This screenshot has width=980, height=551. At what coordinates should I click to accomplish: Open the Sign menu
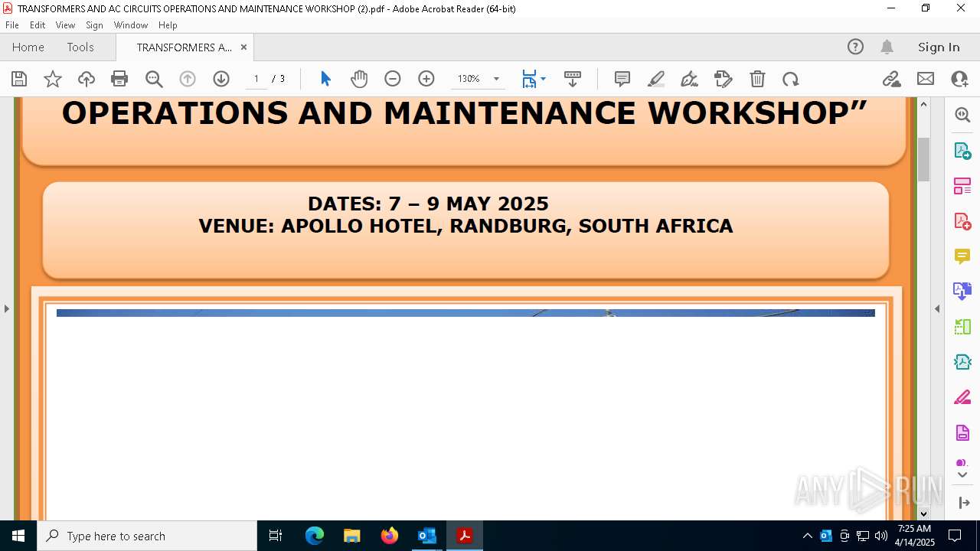click(94, 25)
